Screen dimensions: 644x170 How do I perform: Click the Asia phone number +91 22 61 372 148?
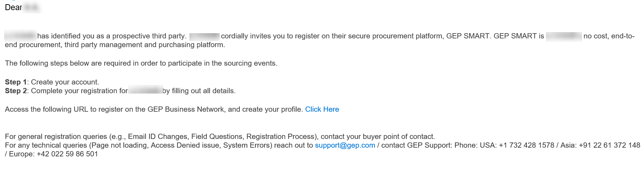(609, 145)
